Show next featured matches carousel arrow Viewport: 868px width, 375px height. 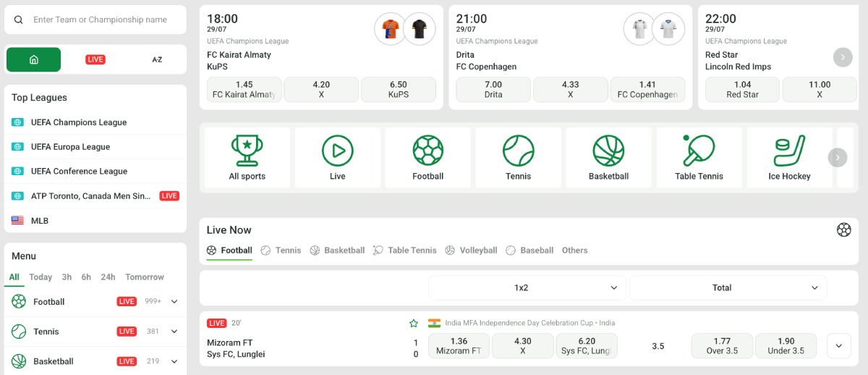[x=843, y=57]
